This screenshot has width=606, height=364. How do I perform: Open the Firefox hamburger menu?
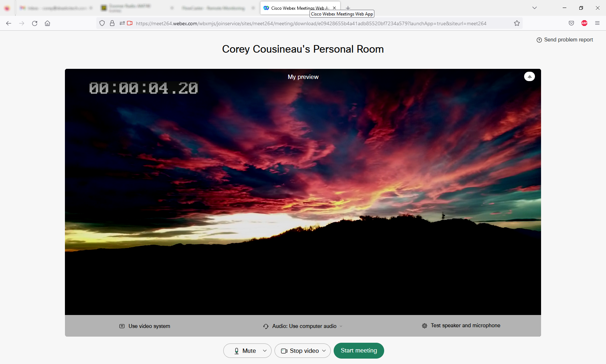pos(597,23)
